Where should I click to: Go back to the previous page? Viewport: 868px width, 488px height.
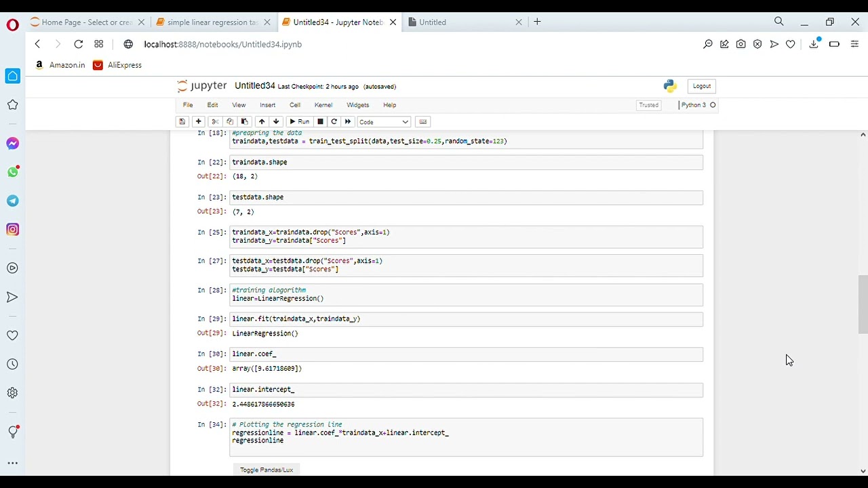pos(38,44)
